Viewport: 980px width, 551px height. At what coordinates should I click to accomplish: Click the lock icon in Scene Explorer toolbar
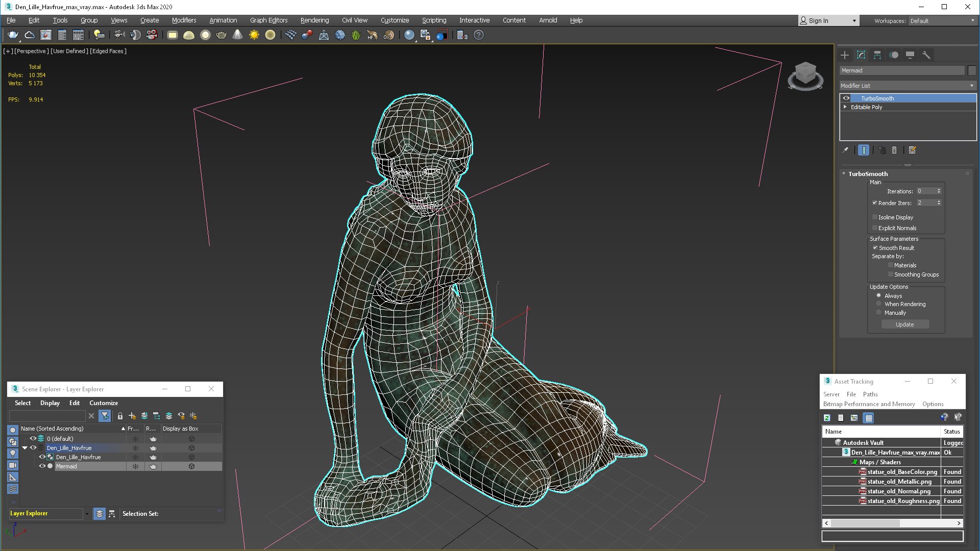tap(120, 416)
